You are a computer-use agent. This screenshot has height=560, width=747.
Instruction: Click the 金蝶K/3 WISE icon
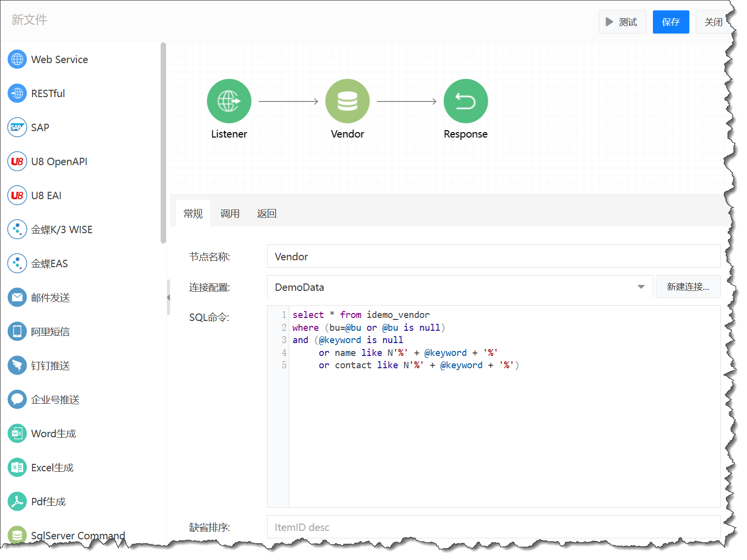tap(17, 230)
